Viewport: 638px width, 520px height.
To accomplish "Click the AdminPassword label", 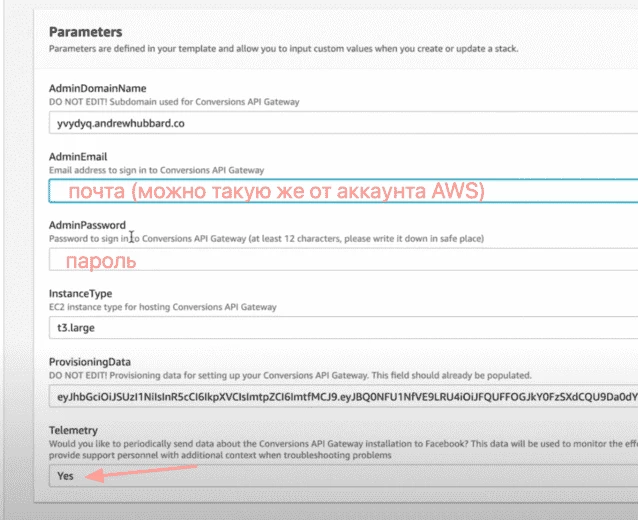I will (x=87, y=225).
